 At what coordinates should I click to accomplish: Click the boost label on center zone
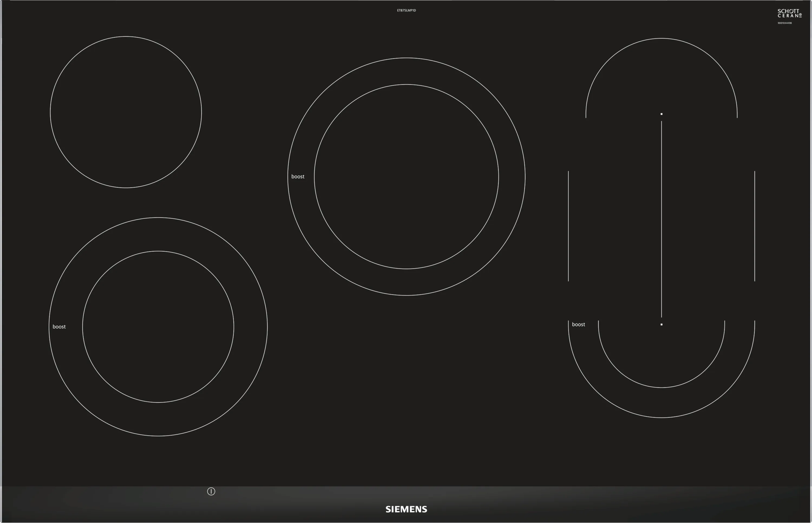(298, 176)
